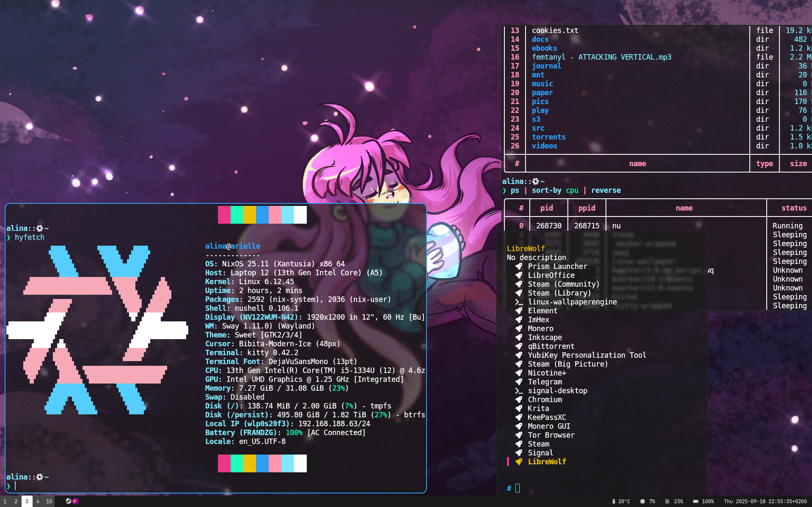Screen dimensions: 812x507
Task: Click the Steam tray icon
Action: click(68, 501)
